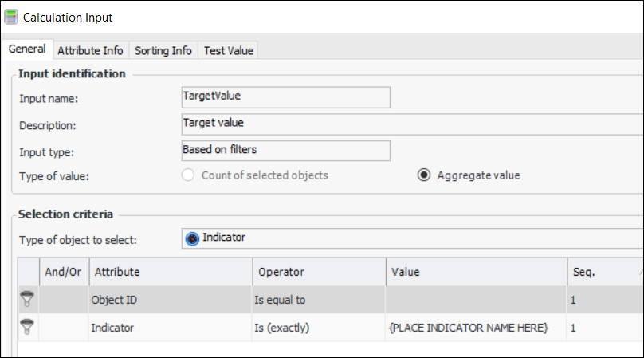Click the Indicator object type icon
This screenshot has width=644, height=358.
point(192,238)
